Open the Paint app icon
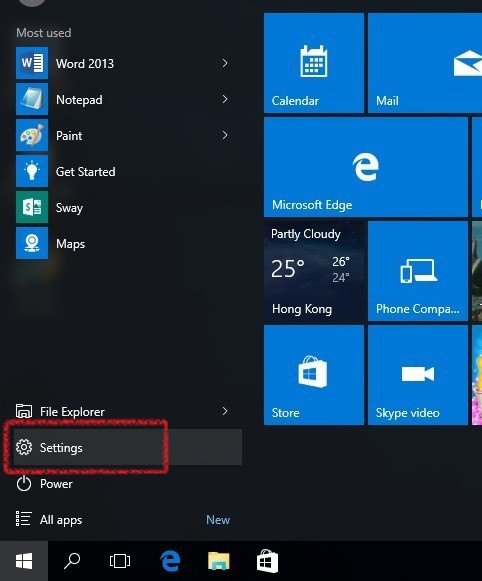 pos(32,136)
